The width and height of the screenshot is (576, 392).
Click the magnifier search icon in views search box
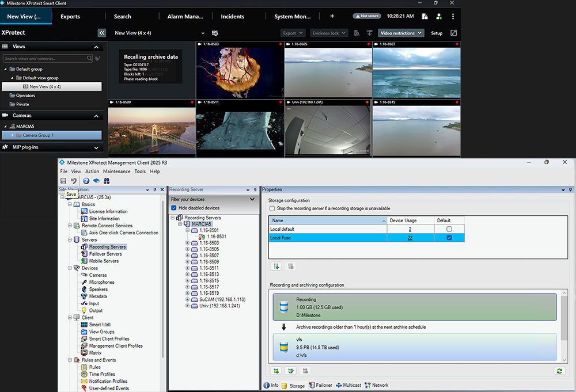pyautogui.click(x=89, y=58)
